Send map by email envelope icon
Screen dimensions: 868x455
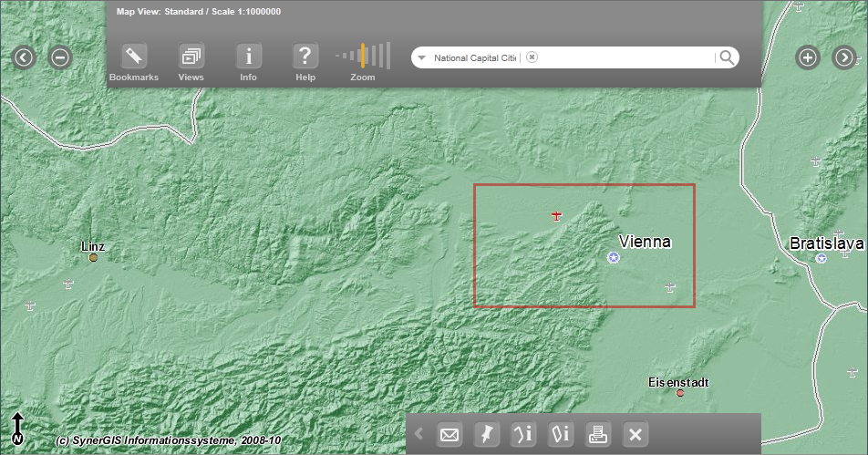click(449, 435)
